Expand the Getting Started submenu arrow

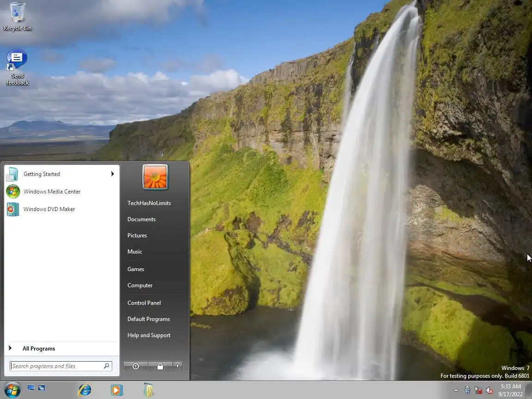[x=112, y=174]
